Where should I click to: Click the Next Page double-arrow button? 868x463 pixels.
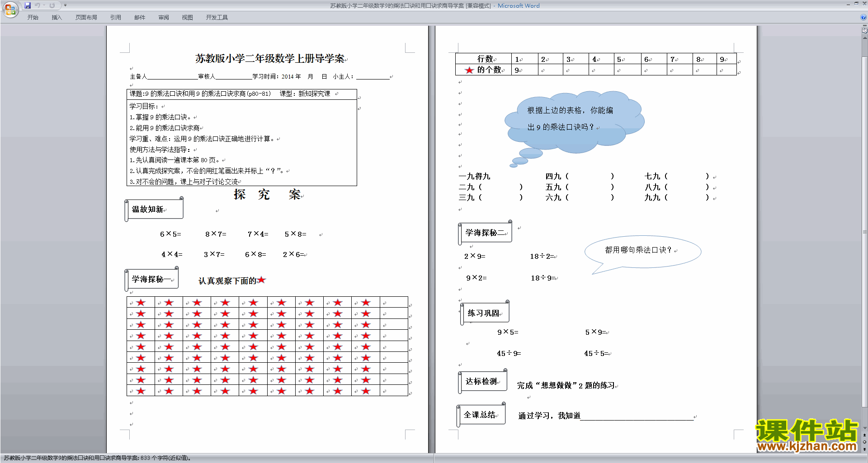click(865, 449)
